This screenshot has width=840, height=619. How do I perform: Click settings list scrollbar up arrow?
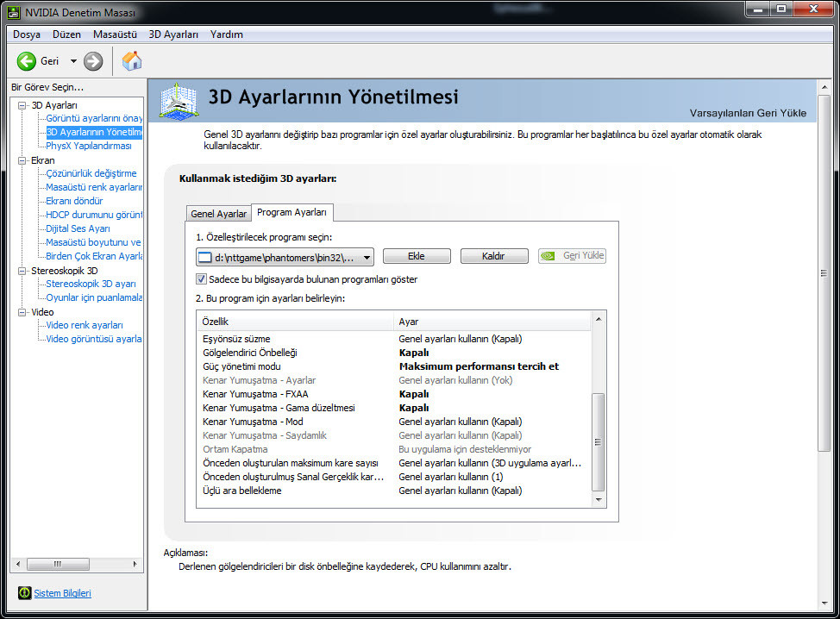point(599,319)
